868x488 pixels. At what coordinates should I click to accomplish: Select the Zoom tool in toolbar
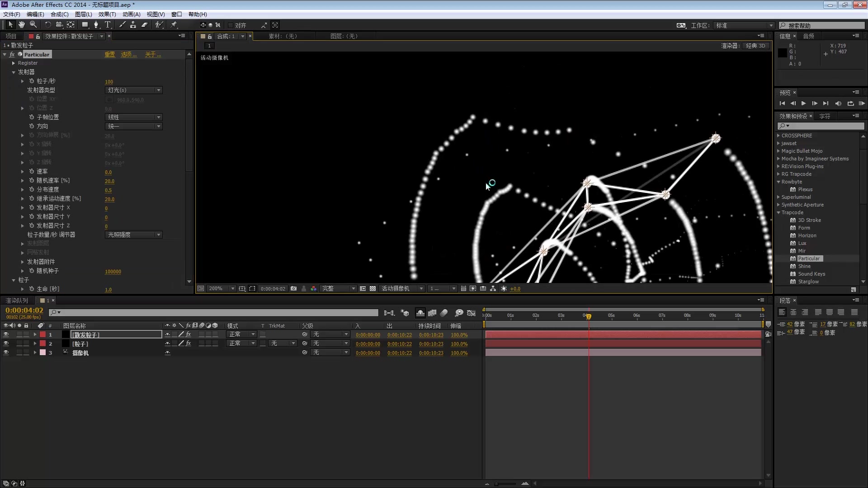(33, 25)
